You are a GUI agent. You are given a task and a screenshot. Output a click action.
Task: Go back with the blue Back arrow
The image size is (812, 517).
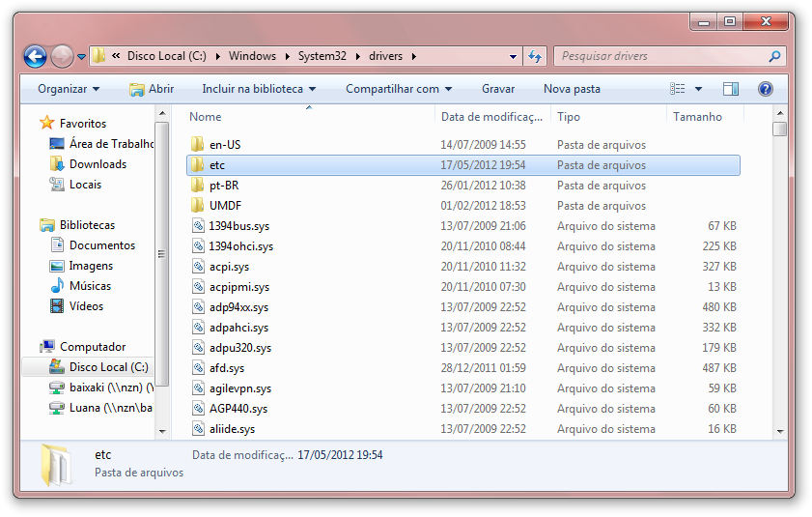click(35, 56)
